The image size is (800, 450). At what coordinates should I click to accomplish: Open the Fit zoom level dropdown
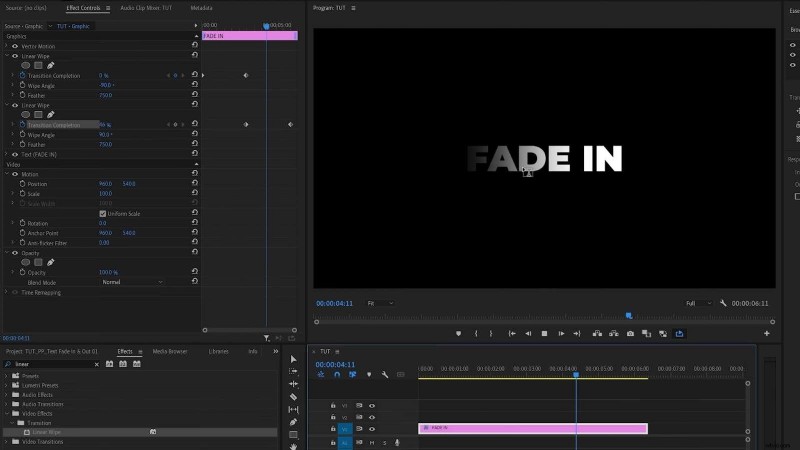pos(380,303)
